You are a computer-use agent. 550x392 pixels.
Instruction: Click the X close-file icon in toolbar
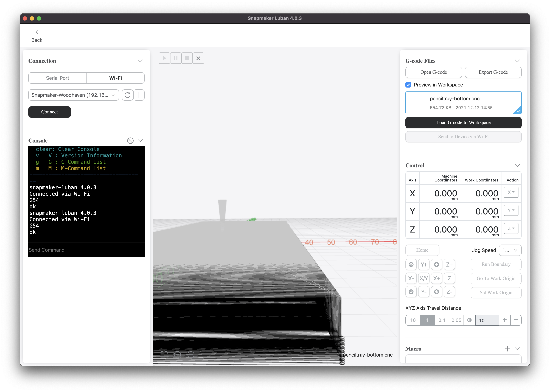coord(198,58)
